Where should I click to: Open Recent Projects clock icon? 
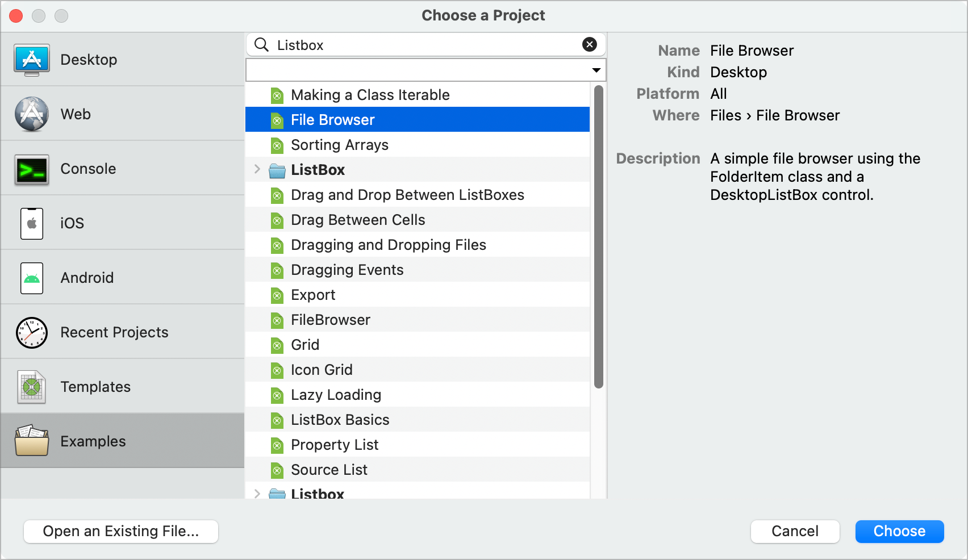click(x=32, y=332)
